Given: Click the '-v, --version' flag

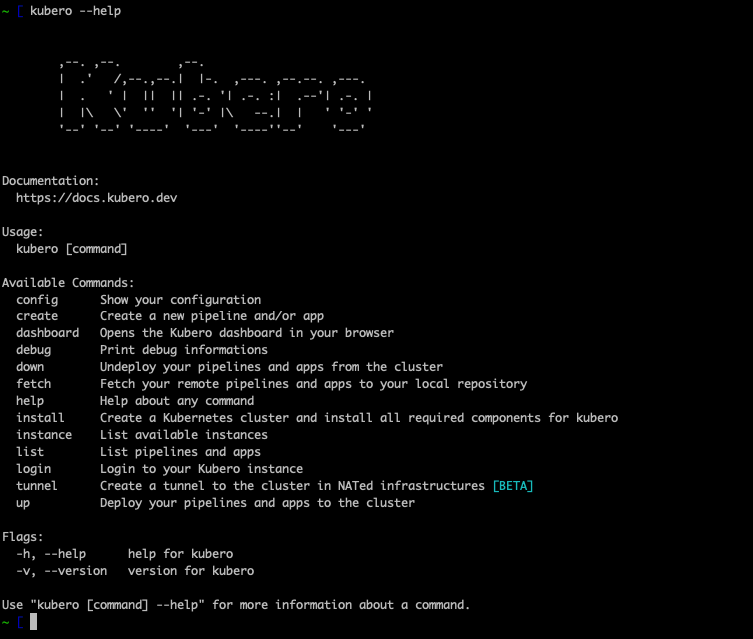Looking at the screenshot, I should point(61,571).
